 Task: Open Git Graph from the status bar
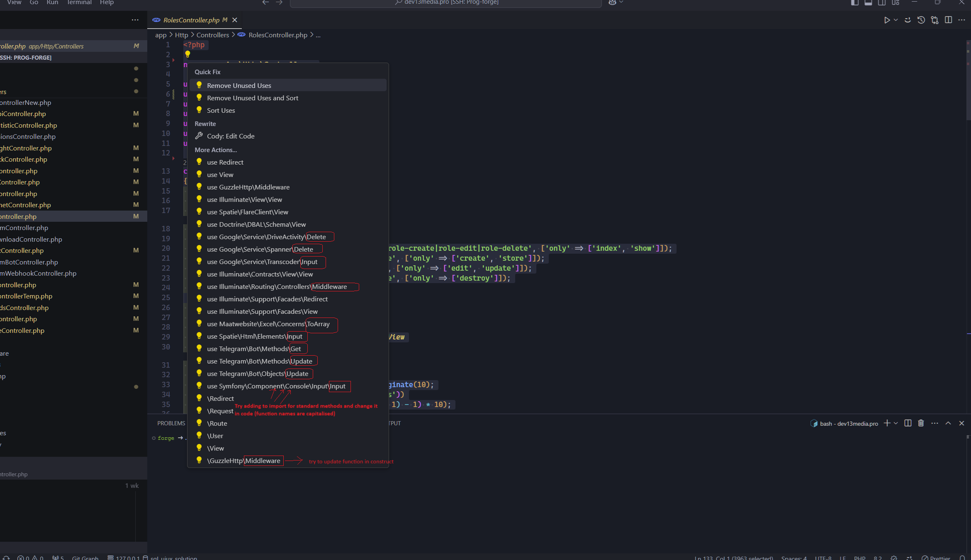click(85, 558)
